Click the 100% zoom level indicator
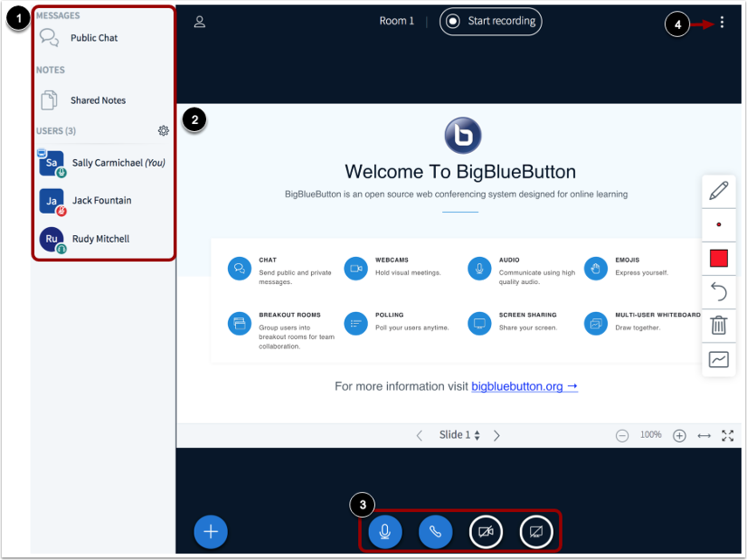 (651, 434)
